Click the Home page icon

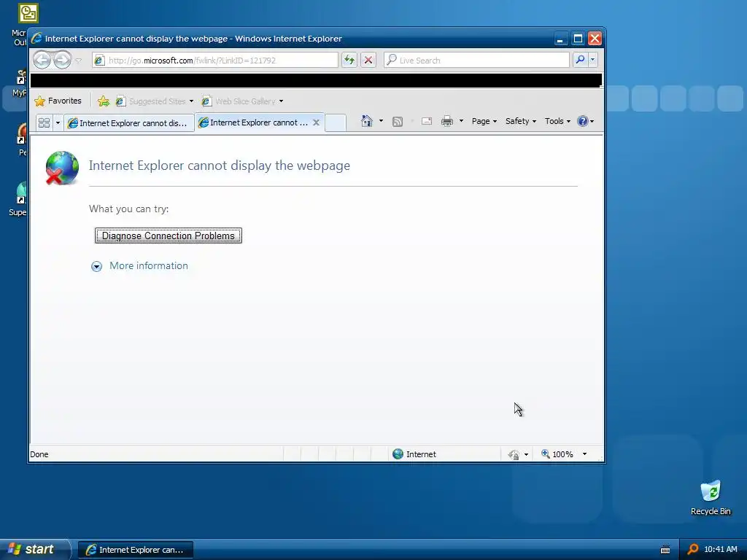click(x=366, y=121)
